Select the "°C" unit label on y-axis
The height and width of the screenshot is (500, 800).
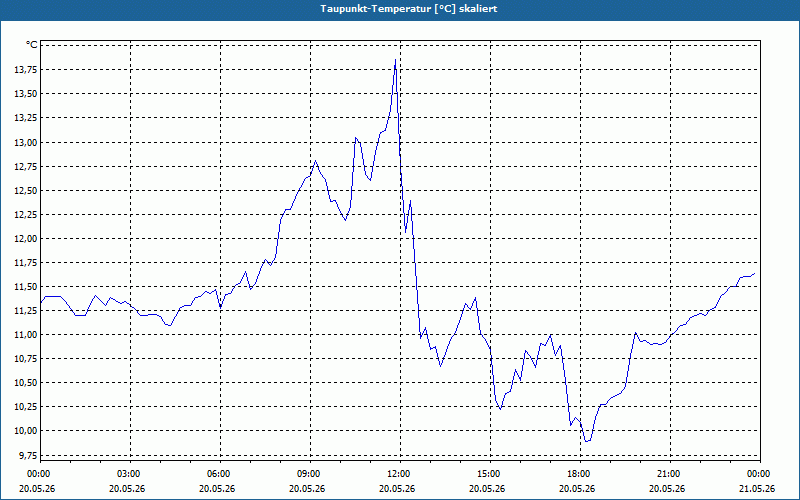coord(32,45)
